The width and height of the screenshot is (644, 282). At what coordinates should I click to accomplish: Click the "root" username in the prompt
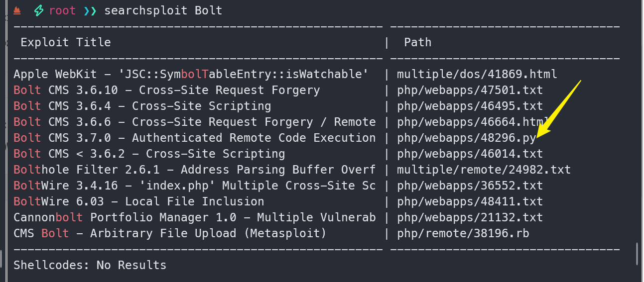[x=62, y=10]
